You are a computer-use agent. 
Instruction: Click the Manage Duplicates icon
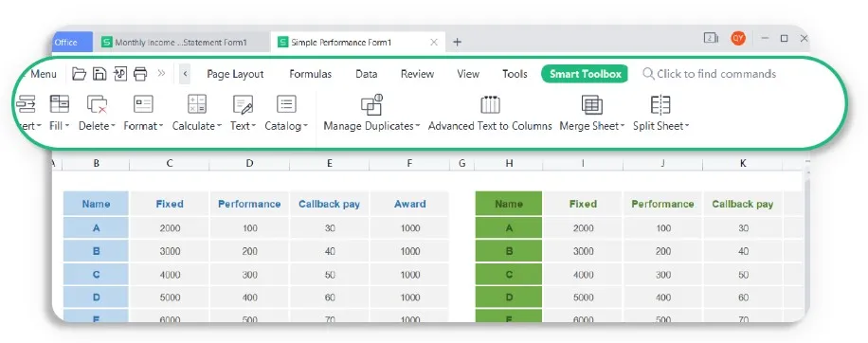[371, 104]
